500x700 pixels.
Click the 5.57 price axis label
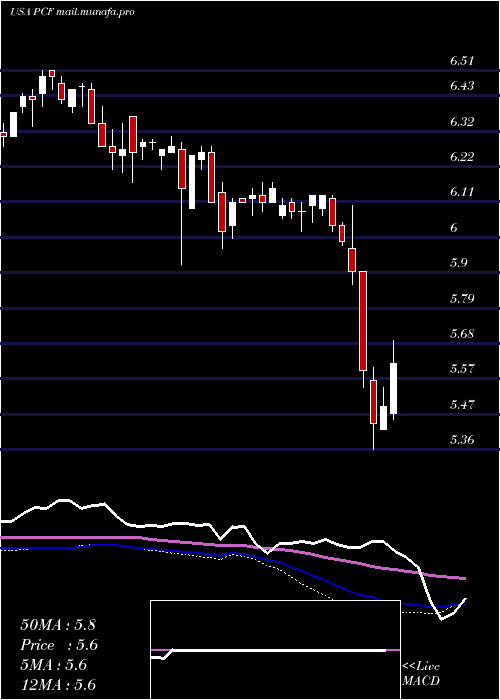tap(462, 369)
